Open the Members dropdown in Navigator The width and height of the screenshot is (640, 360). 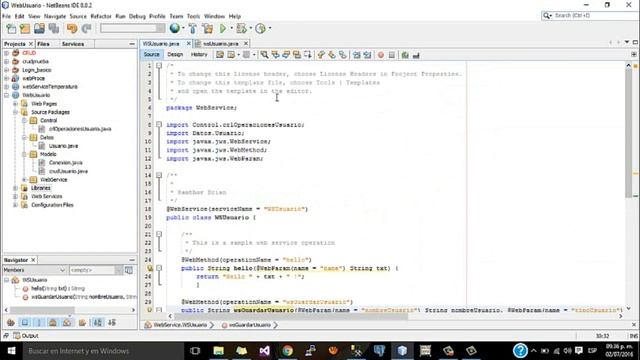tap(34, 270)
